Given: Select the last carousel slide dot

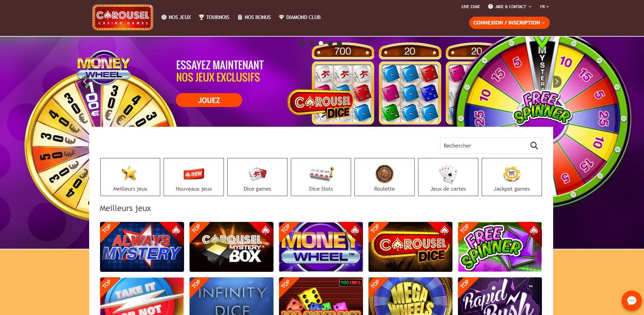Looking at the screenshot, I should 339,43.
